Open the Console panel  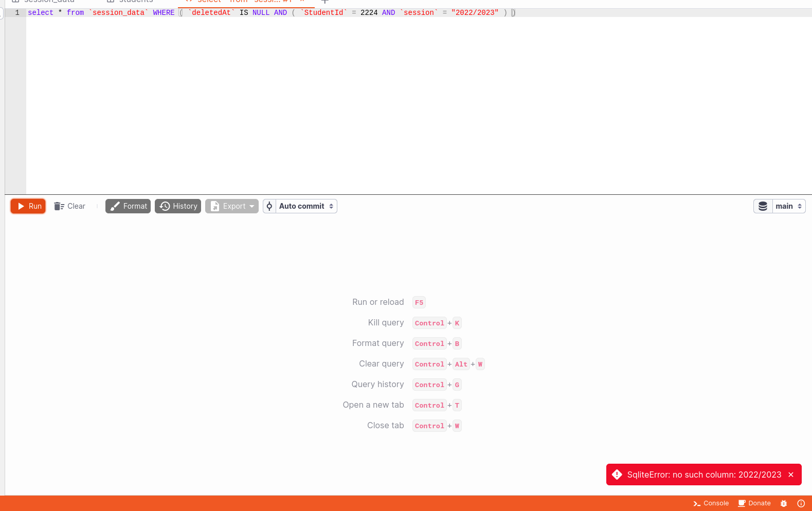[x=711, y=503]
